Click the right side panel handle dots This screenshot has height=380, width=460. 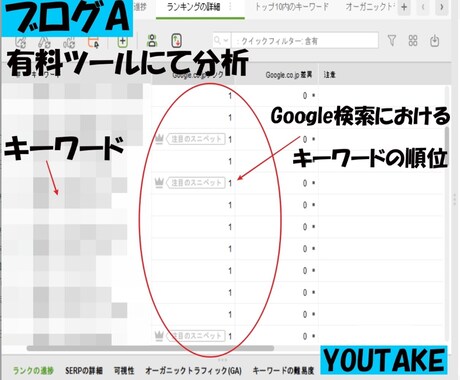(x=454, y=199)
